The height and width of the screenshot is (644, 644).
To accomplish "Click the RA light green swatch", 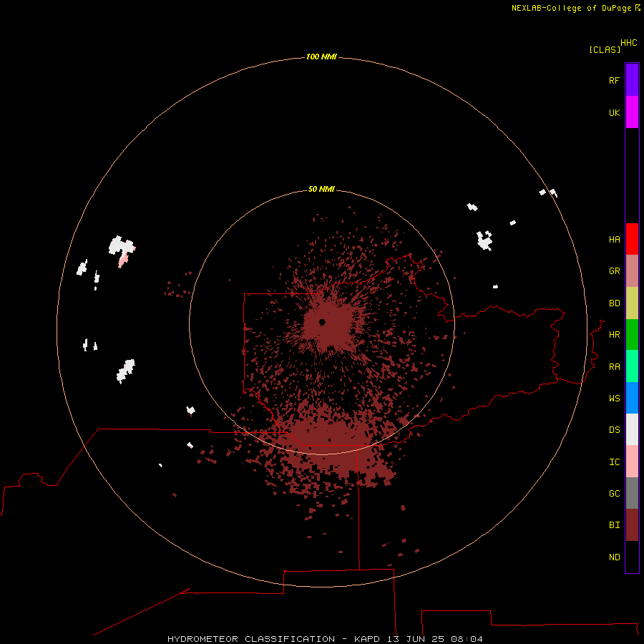I will coord(632,366).
